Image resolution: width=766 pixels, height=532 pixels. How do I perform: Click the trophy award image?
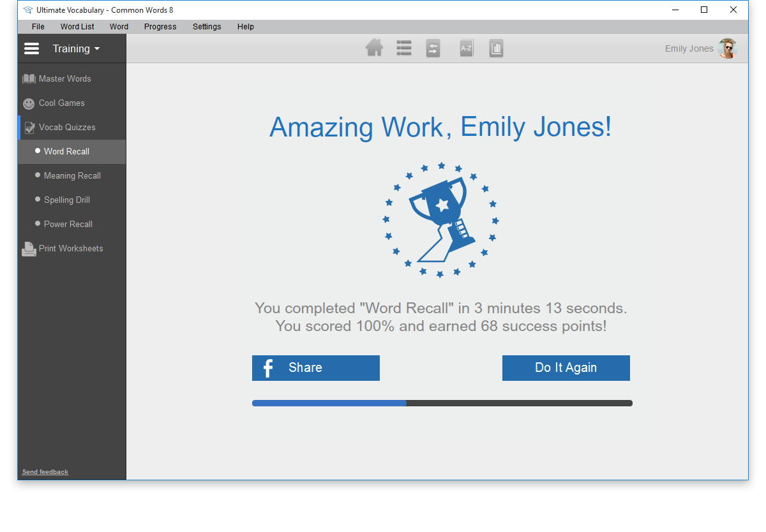(440, 219)
